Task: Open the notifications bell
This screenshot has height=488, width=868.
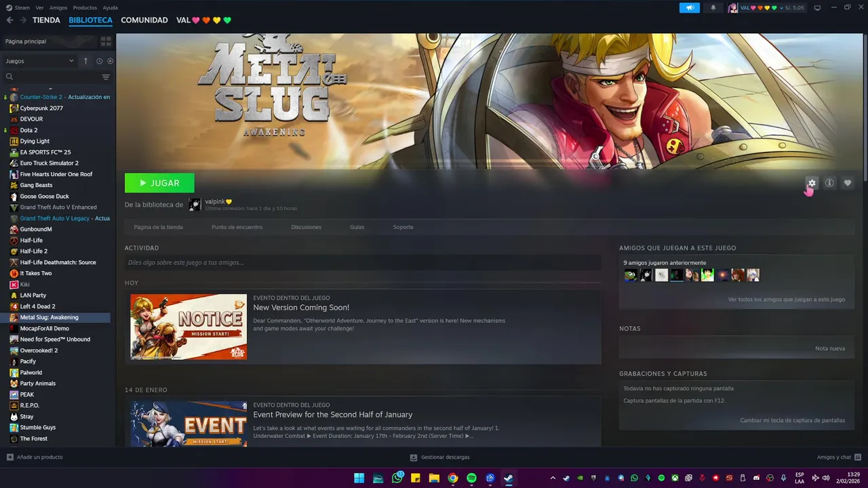Action: click(713, 7)
